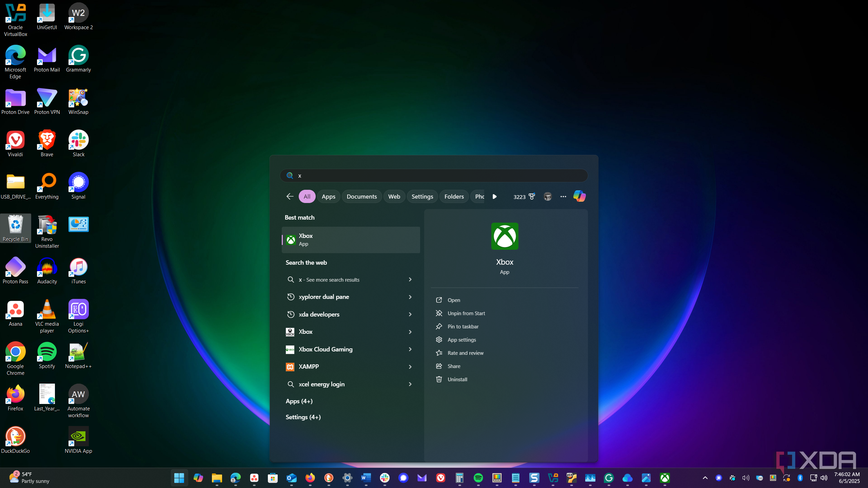Click Pin to taskbar

tap(463, 327)
